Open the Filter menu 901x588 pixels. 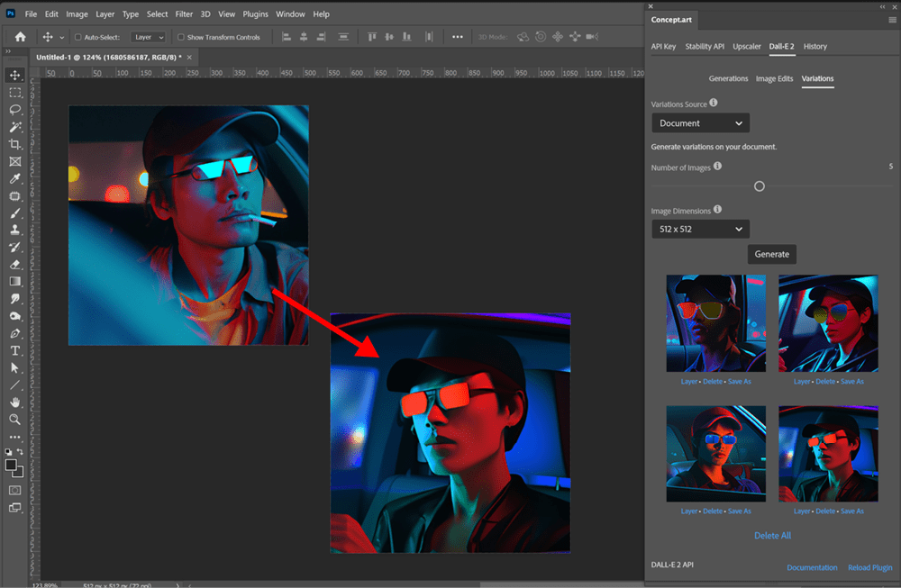[x=184, y=14]
